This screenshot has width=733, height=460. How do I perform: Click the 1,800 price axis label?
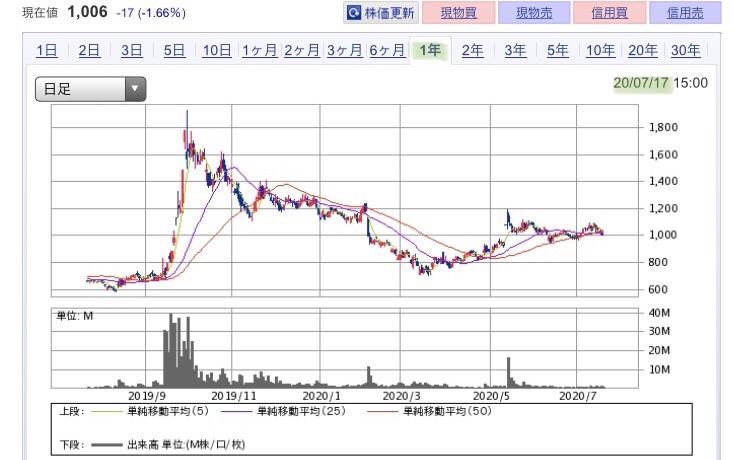(x=663, y=127)
